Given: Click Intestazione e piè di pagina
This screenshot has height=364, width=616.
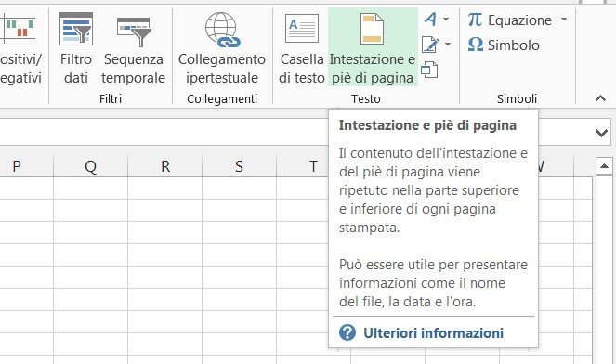Looking at the screenshot, I should tap(373, 48).
